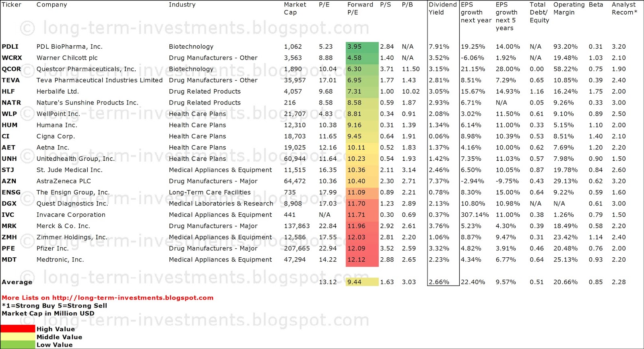Screen dimensions: 644x349
Task: Click Merck & Co. Inc. cell
Action: click(63, 226)
